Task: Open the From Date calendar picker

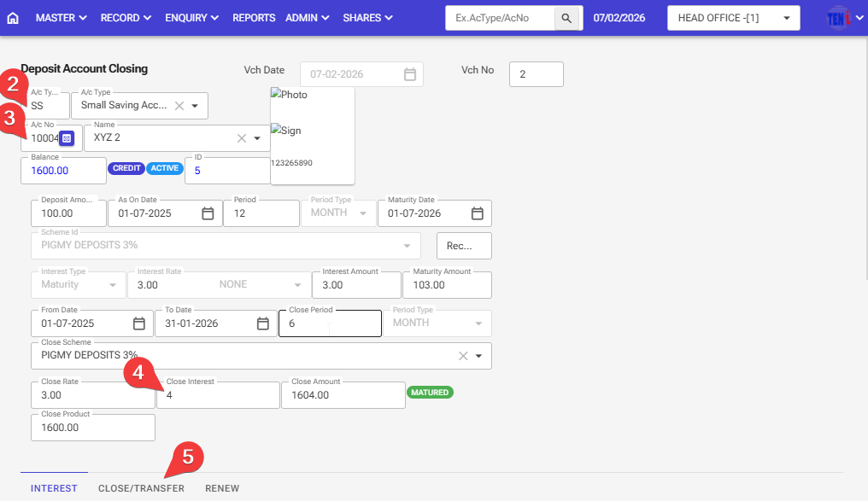Action: (x=139, y=323)
